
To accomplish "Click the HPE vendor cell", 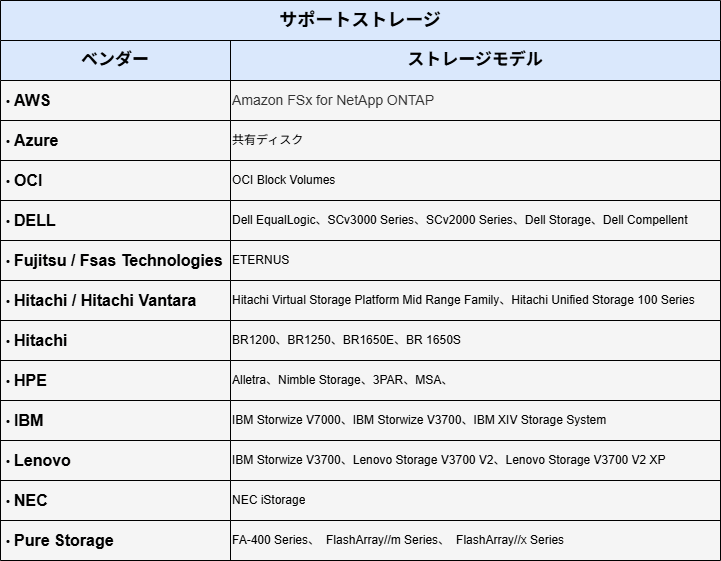I will click(30, 380).
